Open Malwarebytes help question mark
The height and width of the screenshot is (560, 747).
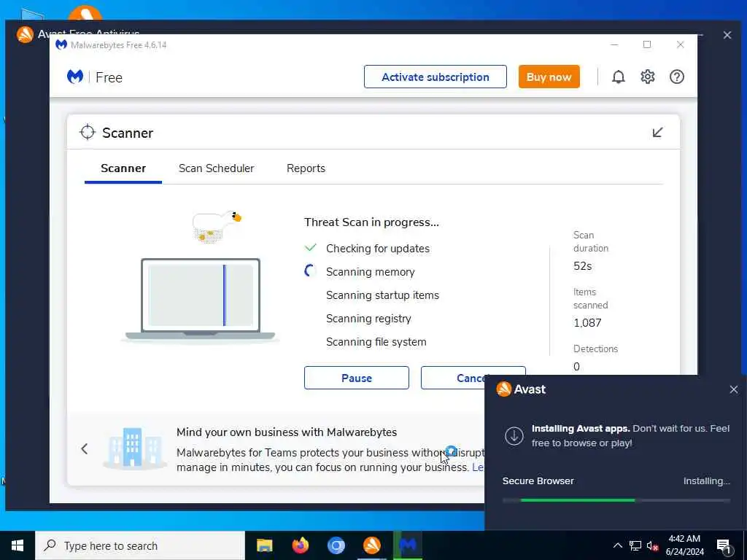tap(676, 77)
